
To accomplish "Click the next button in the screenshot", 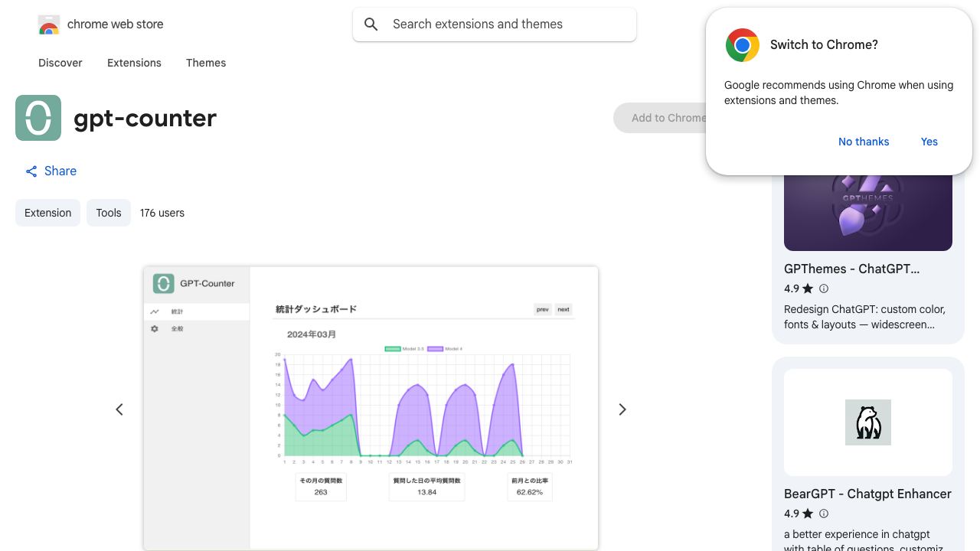I will click(563, 309).
